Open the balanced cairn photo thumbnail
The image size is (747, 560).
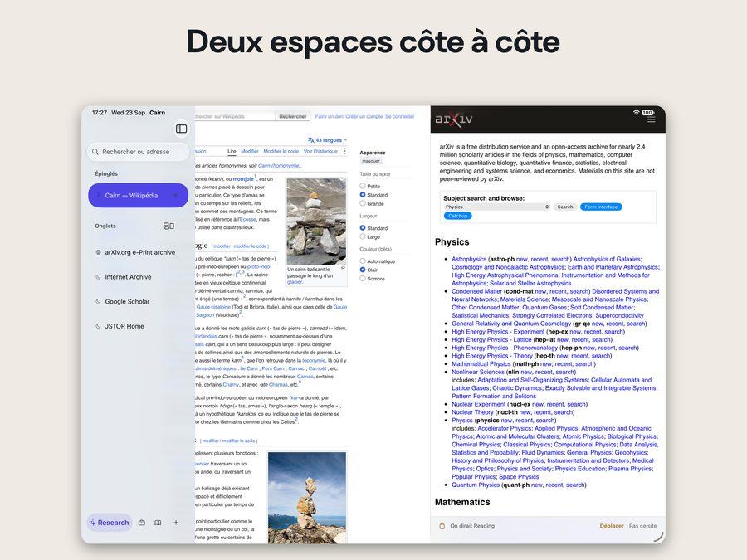307,497
